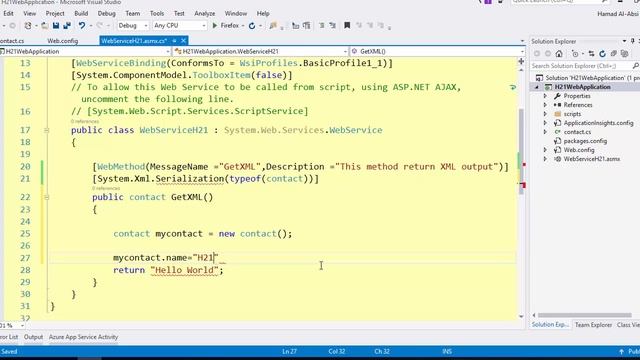640x360 pixels.
Task: Open the Output panel tab
Action: (x=33, y=337)
